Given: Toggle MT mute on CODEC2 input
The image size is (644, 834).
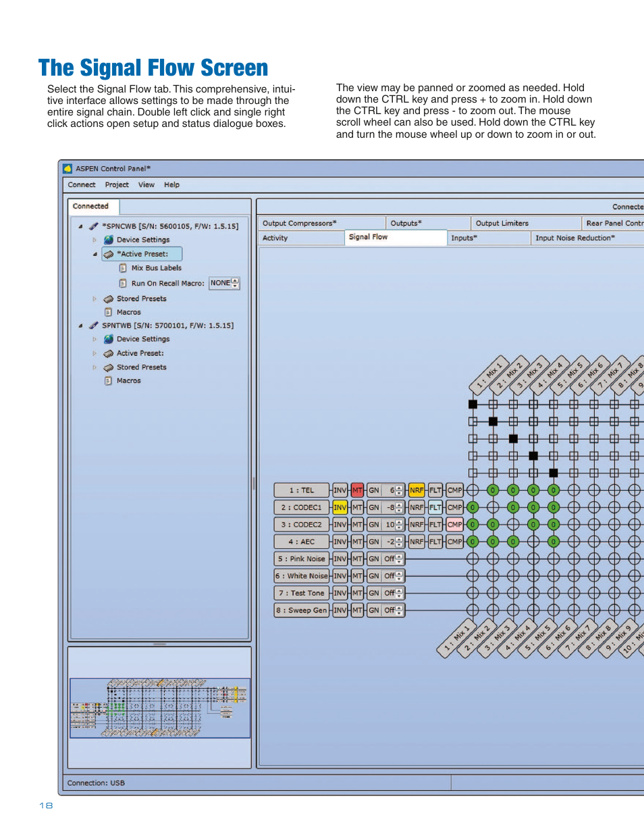Looking at the screenshot, I should pos(357,524).
